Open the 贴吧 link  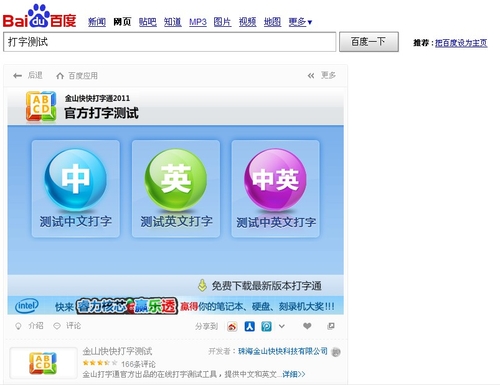tap(147, 22)
